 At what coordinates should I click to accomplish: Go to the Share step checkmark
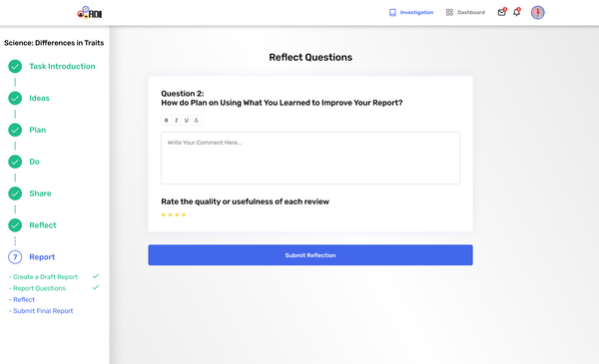click(15, 193)
